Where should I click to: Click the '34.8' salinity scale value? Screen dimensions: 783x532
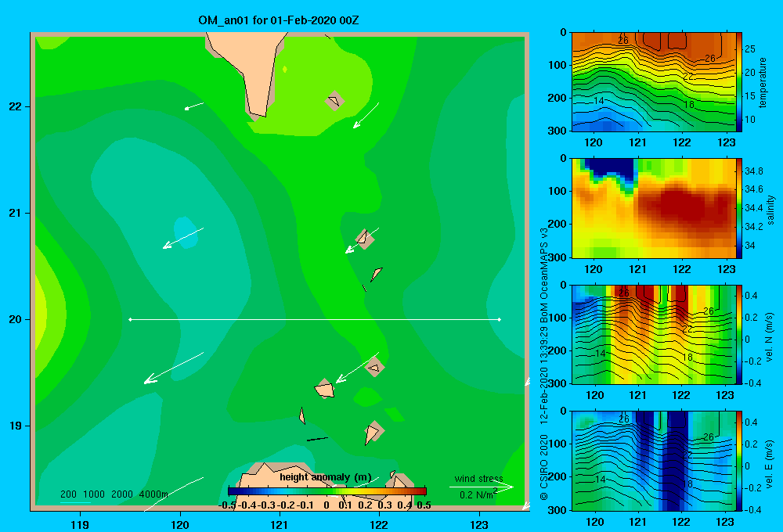[753, 171]
